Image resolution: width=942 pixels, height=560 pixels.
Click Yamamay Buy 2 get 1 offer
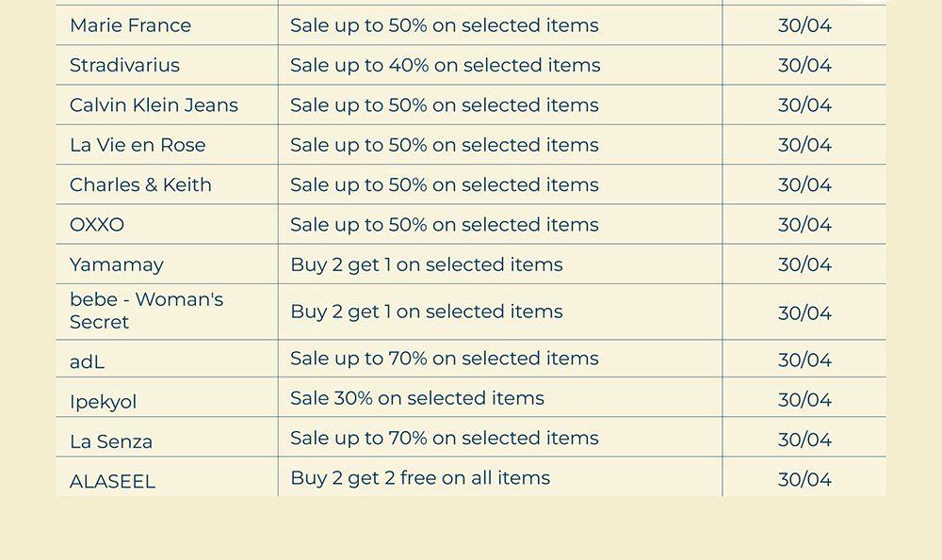(426, 265)
